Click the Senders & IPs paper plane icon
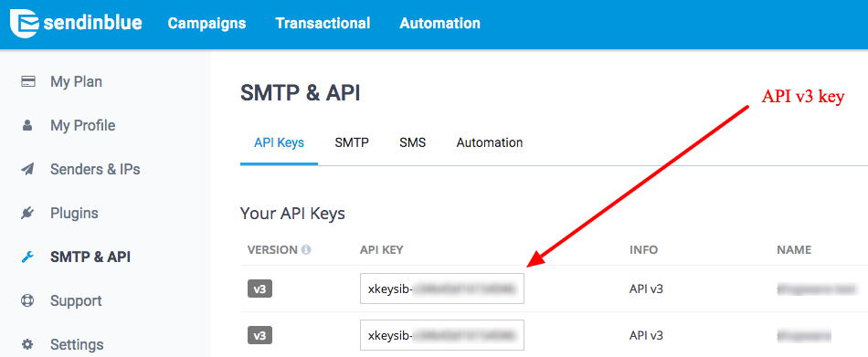The height and width of the screenshot is (357, 868). [27, 169]
